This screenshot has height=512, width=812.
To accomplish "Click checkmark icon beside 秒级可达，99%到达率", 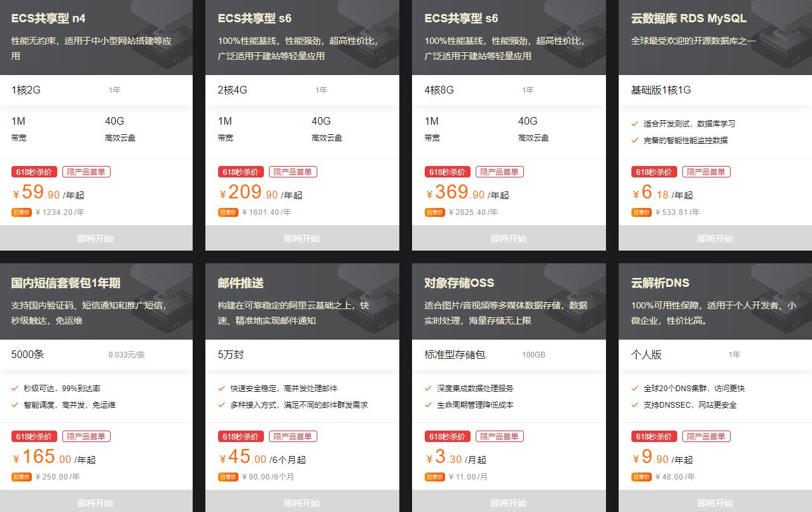I will 15,388.
